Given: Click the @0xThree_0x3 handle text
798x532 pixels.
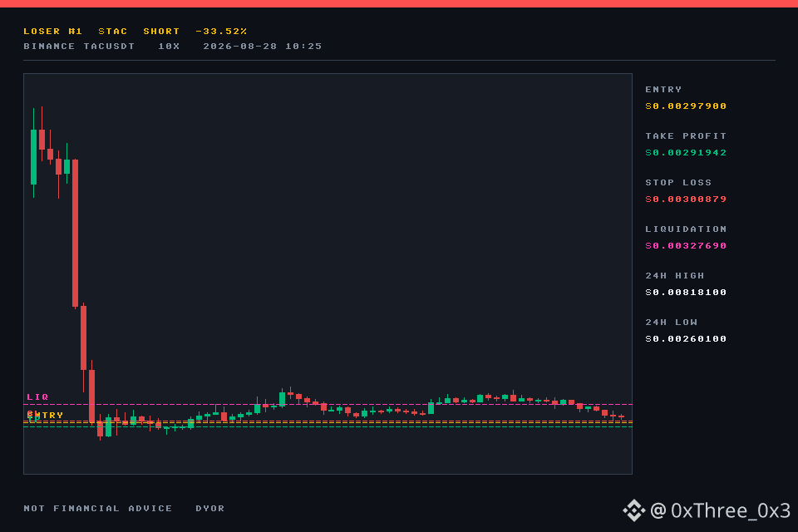Looking at the screenshot, I should tap(720, 510).
